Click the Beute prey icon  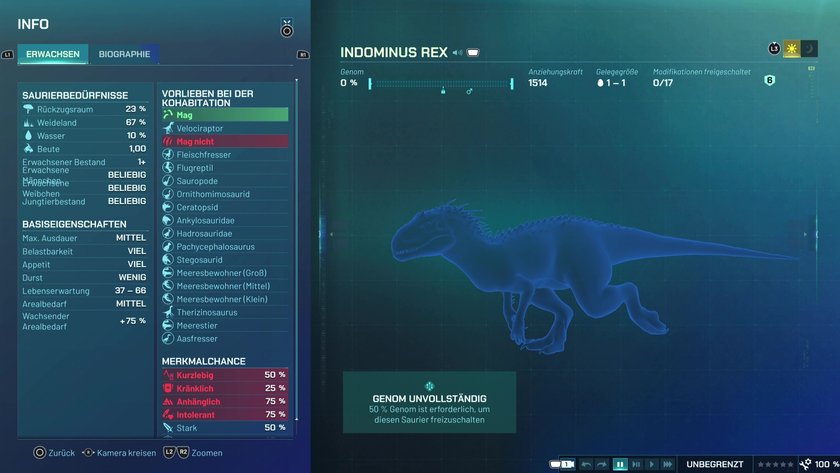click(28, 148)
